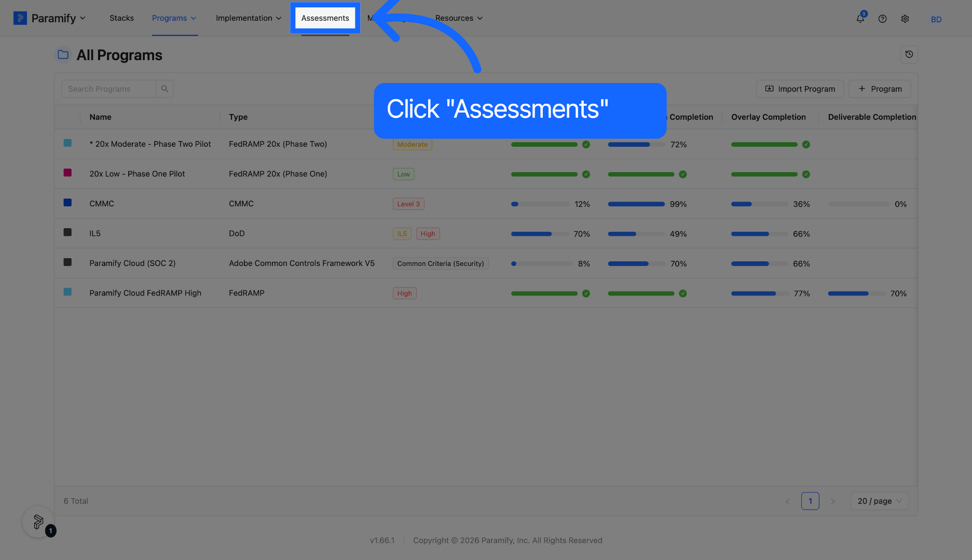Go to the next page arrow
The width and height of the screenshot is (972, 560).
(x=832, y=501)
